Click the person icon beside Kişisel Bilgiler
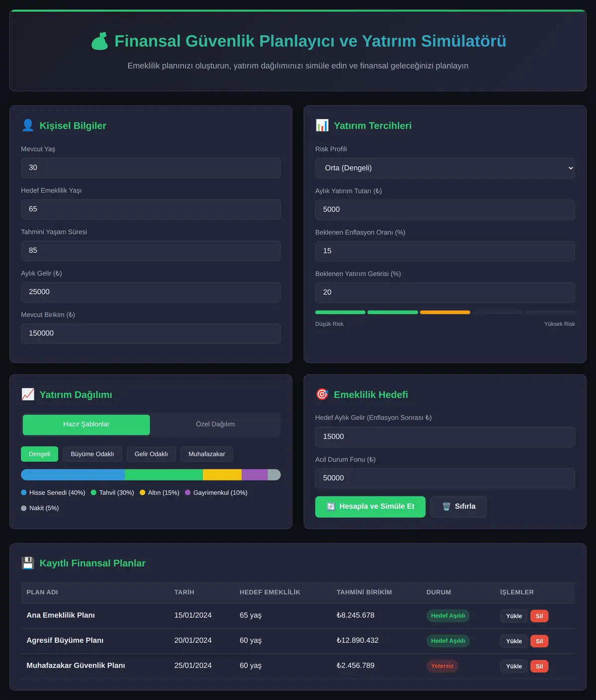596x700 pixels. pos(28,126)
